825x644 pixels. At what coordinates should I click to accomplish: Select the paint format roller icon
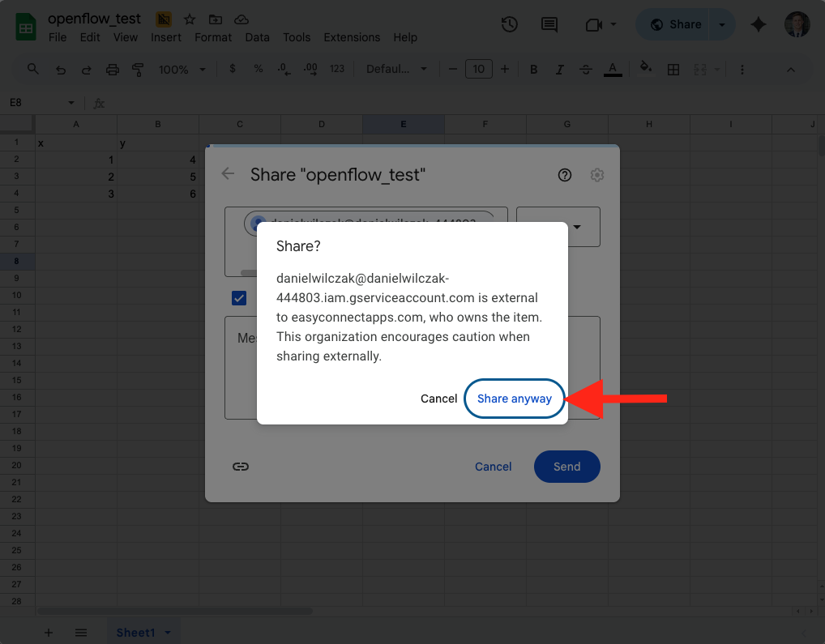[138, 70]
